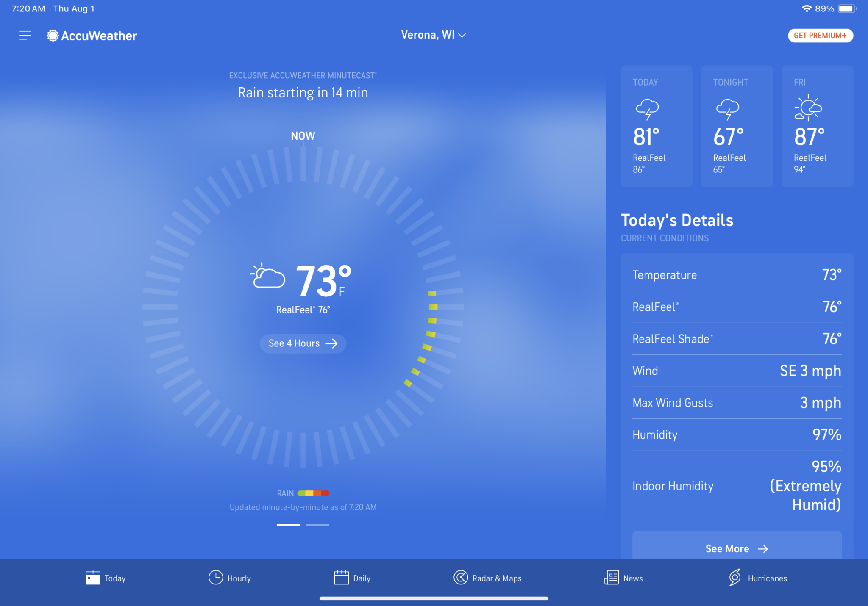Tap the partly sunny icon in the FRI card

(x=808, y=108)
